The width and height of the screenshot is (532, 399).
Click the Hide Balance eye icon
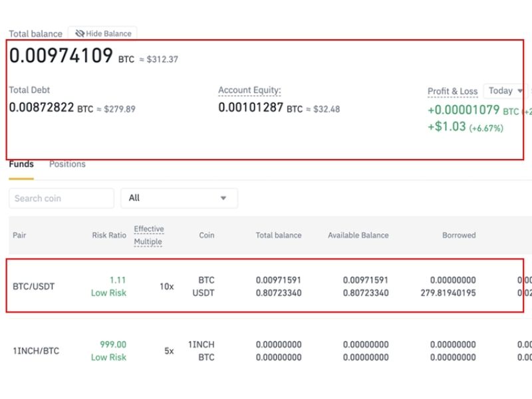80,33
